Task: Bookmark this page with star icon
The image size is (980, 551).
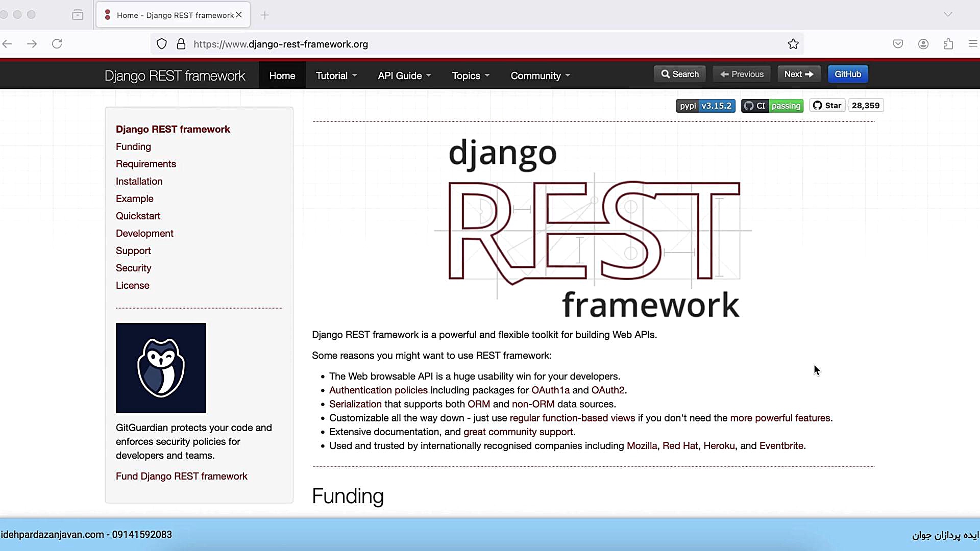Action: (x=793, y=44)
